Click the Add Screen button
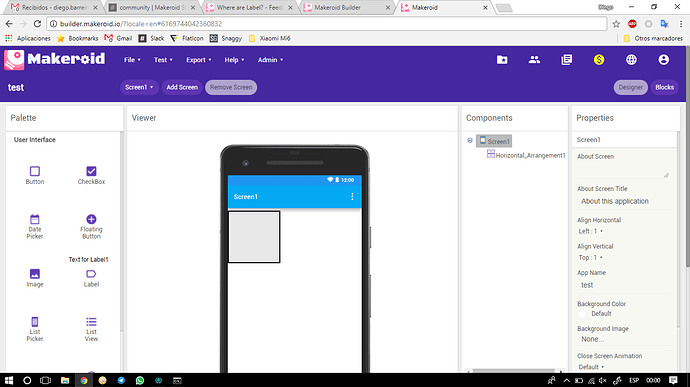Viewport: 690px width, 387px height. tap(182, 87)
